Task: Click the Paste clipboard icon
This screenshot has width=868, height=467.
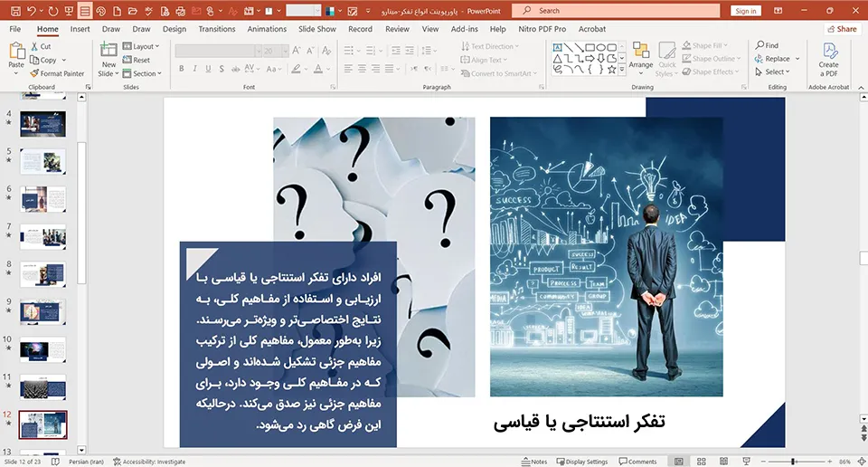Action: click(16, 51)
